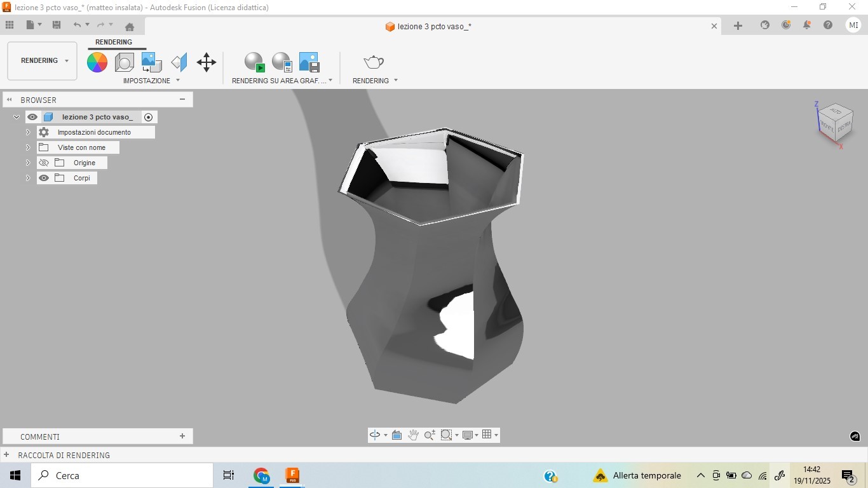868x488 pixels.
Task: Open the IMPOSTAZIONE dropdown arrow
Action: click(x=177, y=81)
